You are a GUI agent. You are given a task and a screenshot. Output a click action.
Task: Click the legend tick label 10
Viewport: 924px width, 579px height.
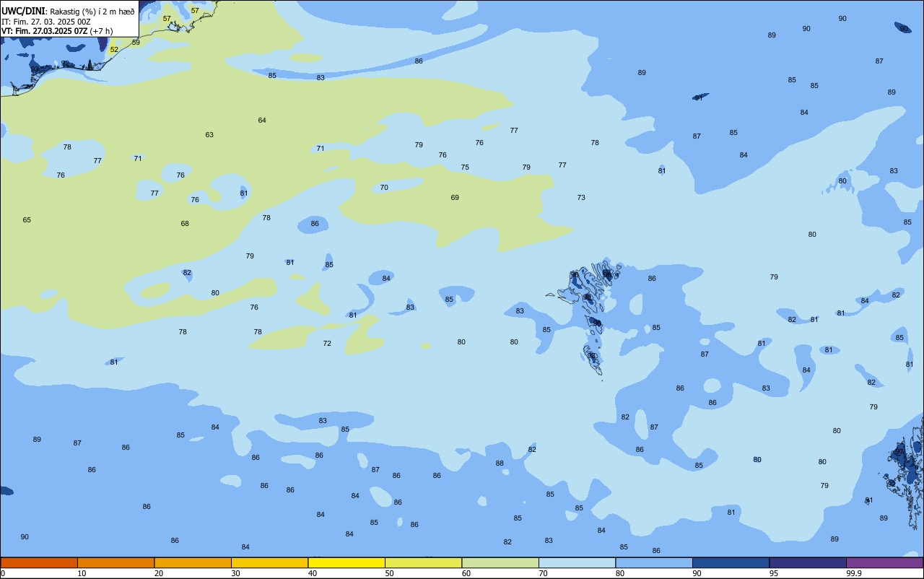[82, 573]
